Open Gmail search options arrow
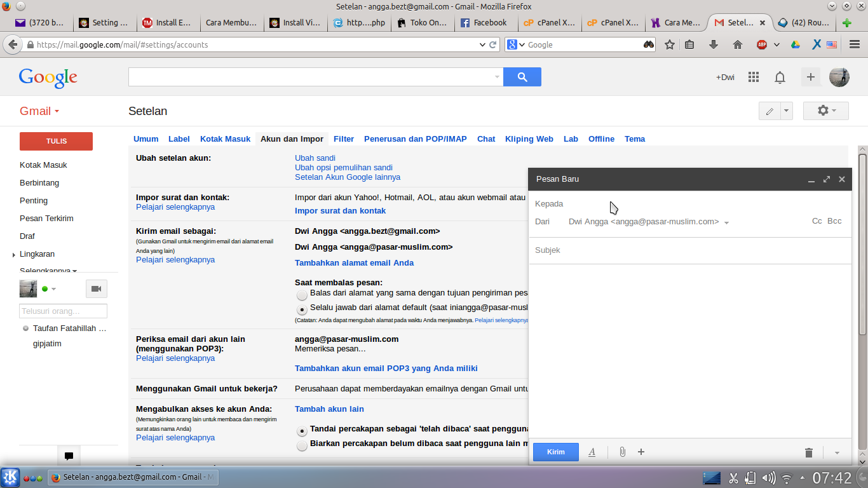The width and height of the screenshot is (868, 488). [x=497, y=77]
